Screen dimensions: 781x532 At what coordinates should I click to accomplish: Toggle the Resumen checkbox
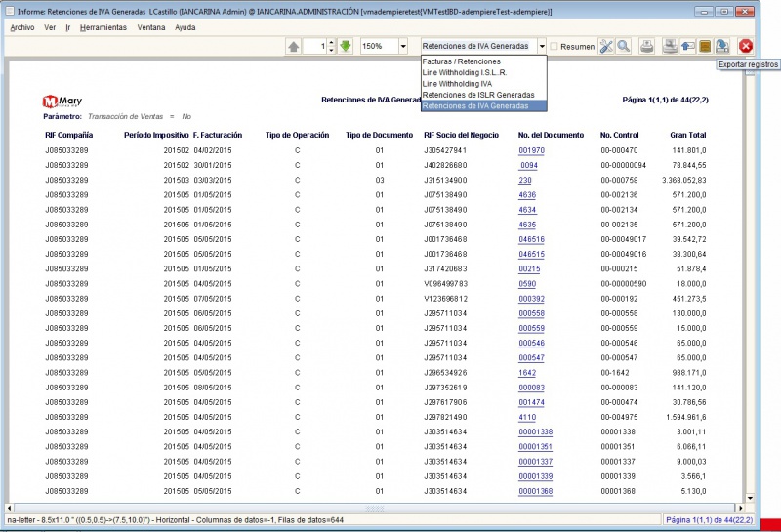[554, 46]
